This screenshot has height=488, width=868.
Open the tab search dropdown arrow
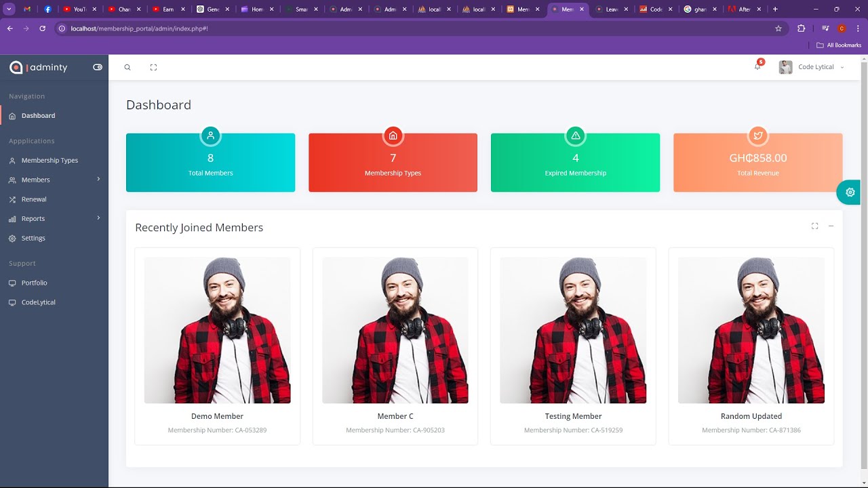pyautogui.click(x=9, y=9)
